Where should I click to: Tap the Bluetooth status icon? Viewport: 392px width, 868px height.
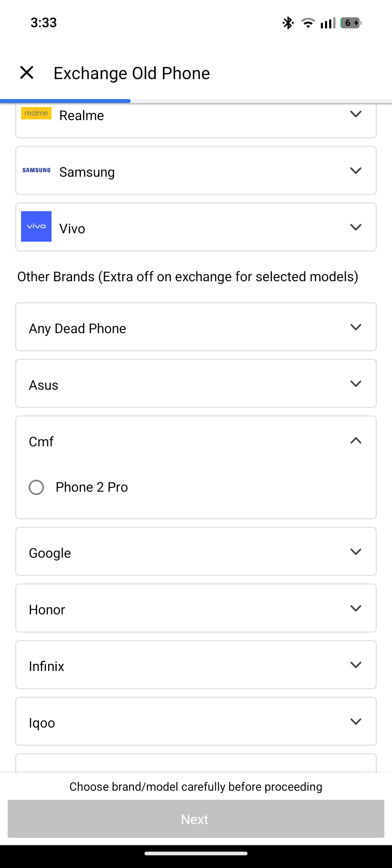click(288, 23)
